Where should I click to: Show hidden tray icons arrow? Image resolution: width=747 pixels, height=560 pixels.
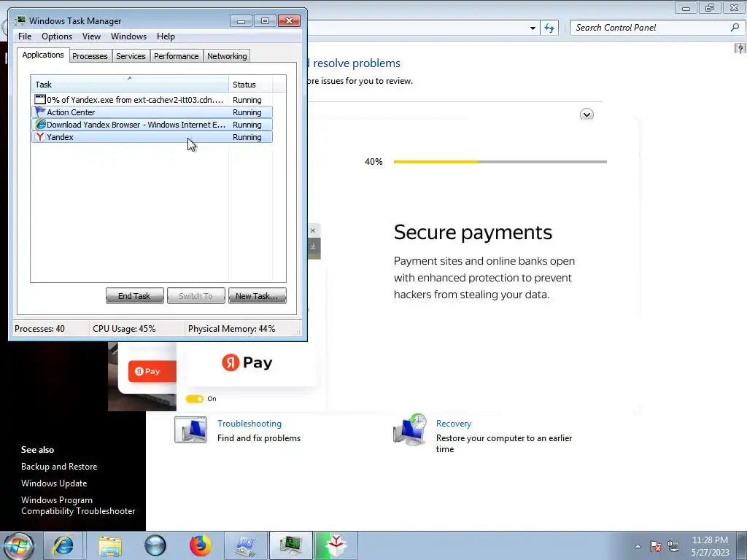[638, 546]
